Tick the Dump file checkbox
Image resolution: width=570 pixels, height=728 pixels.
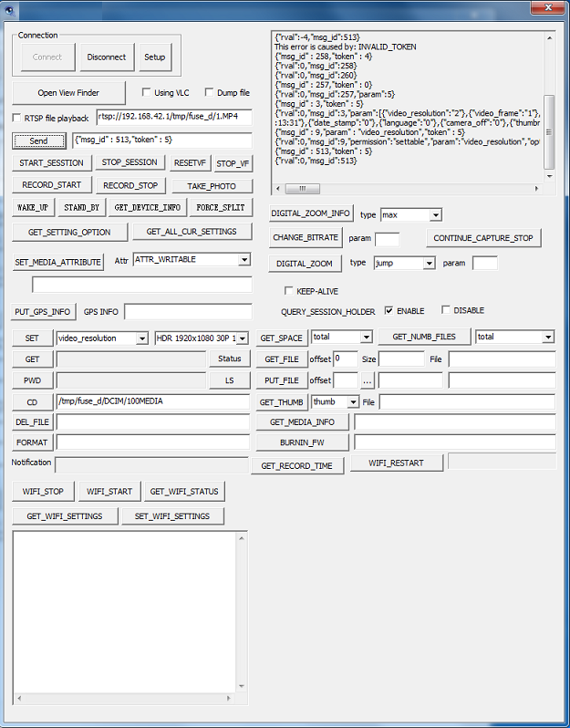coord(210,92)
